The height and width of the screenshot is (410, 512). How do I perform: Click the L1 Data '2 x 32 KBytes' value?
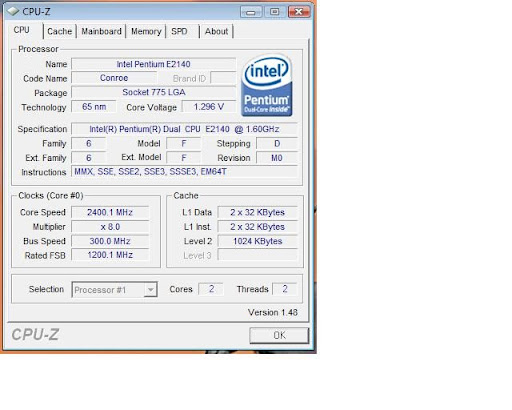(257, 212)
